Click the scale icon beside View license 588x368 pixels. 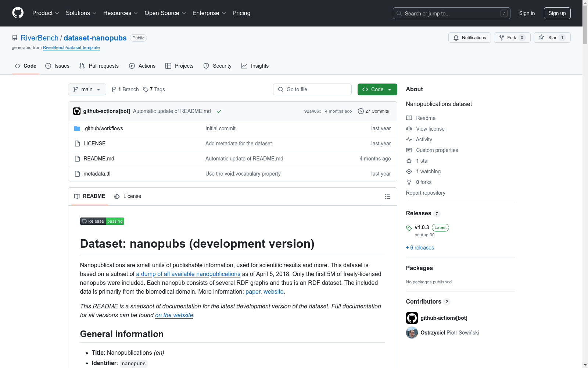409,129
